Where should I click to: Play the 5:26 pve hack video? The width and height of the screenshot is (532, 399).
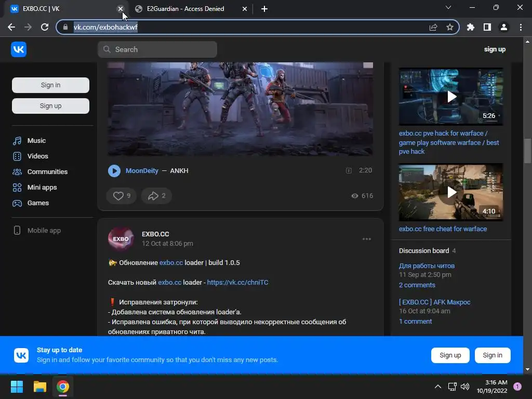451,97
